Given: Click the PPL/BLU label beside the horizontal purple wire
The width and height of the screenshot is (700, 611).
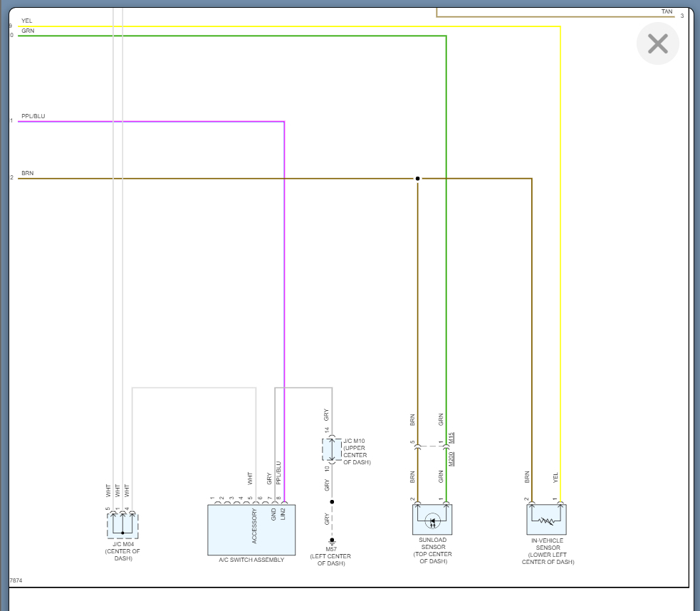Looking at the screenshot, I should [33, 116].
